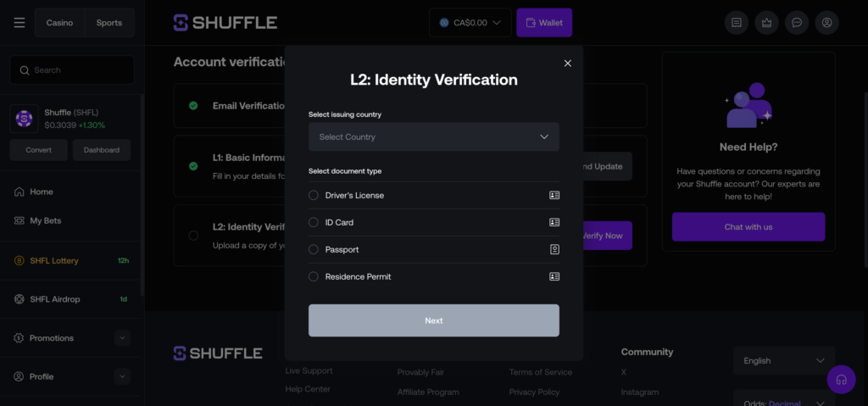
Task: Close the Identity Verification dialog
Action: click(567, 63)
